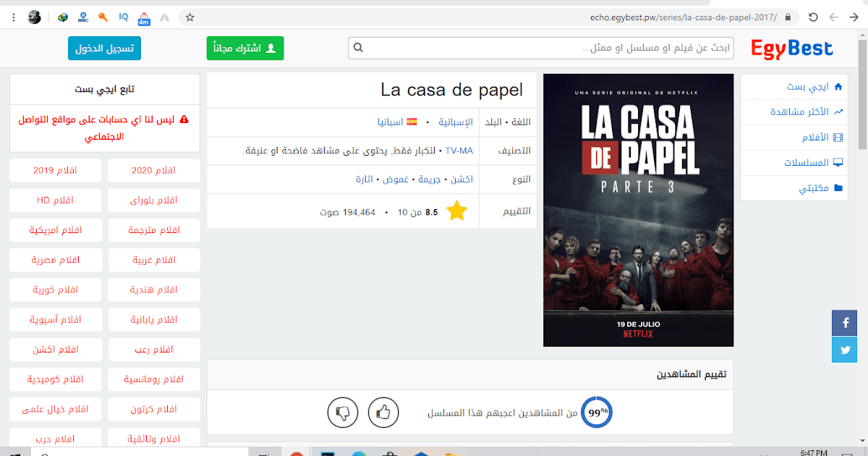Select the افلام مترجمة category
Image resolution: width=868 pixels, height=456 pixels.
click(x=154, y=230)
